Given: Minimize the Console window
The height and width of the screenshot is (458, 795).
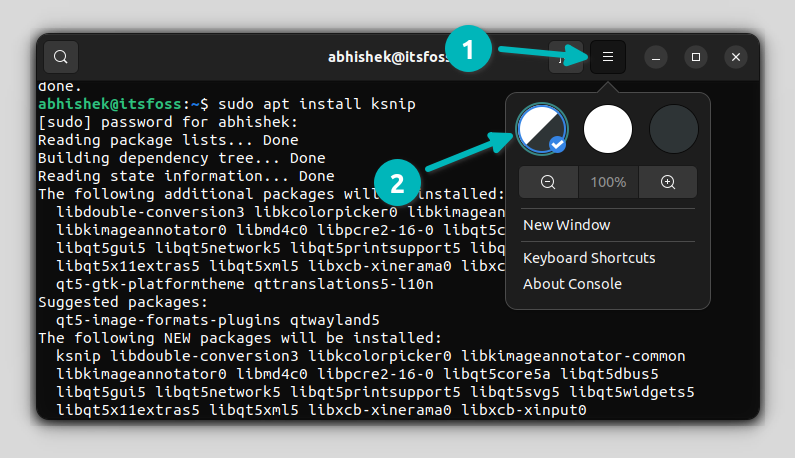Looking at the screenshot, I should 656,57.
